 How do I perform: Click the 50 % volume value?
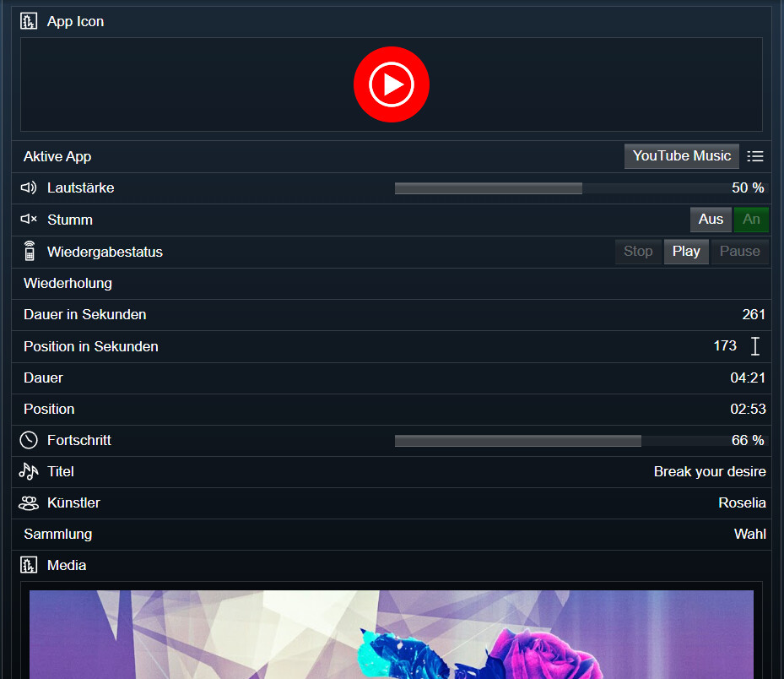click(x=748, y=187)
